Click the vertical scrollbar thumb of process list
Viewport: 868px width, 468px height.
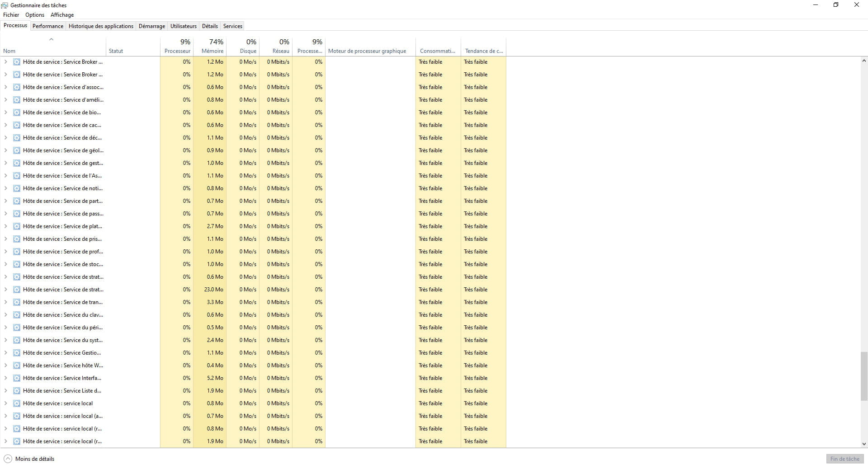[x=863, y=376]
